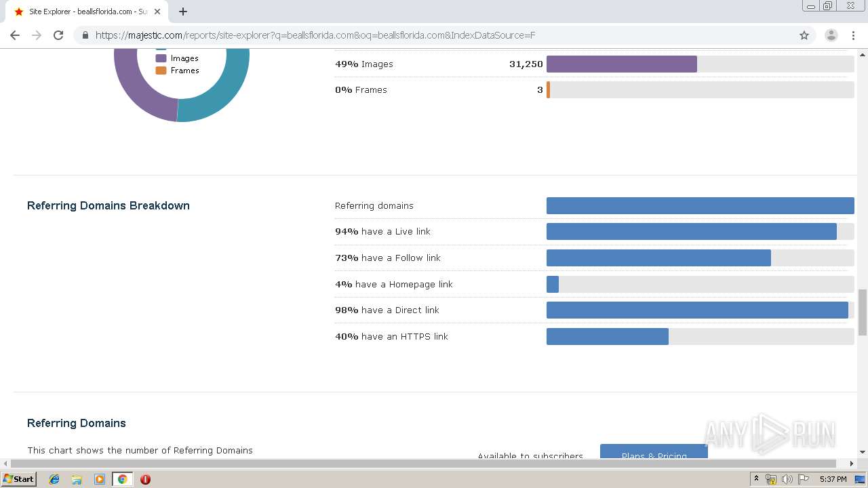868x488 pixels.
Task: Select the Site Explorer beallsflorida.com tab
Action: tap(87, 12)
